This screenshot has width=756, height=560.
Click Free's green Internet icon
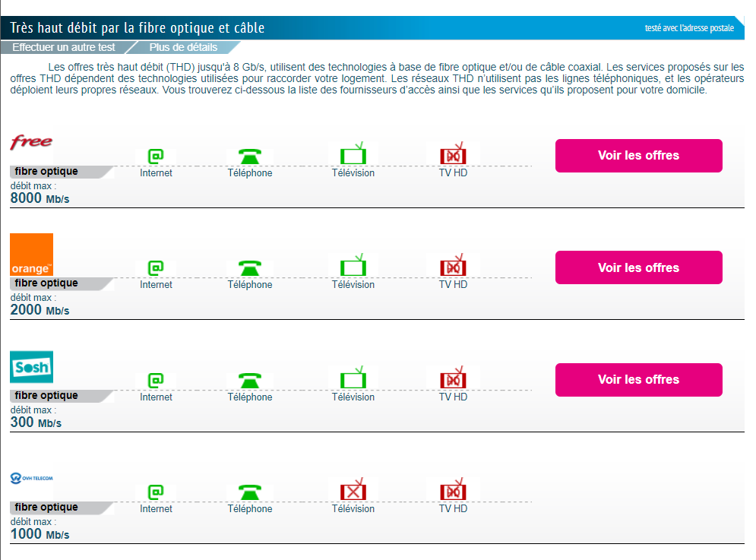tap(156, 157)
